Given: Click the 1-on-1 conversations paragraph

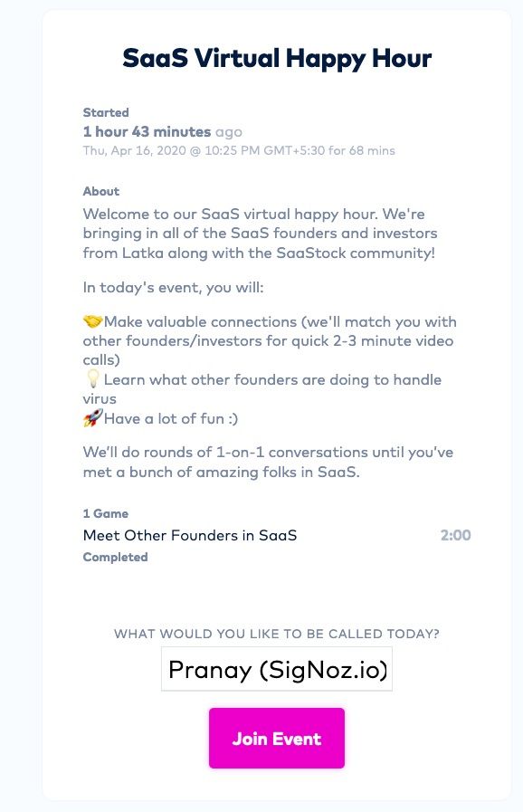Looking at the screenshot, I should coord(268,462).
